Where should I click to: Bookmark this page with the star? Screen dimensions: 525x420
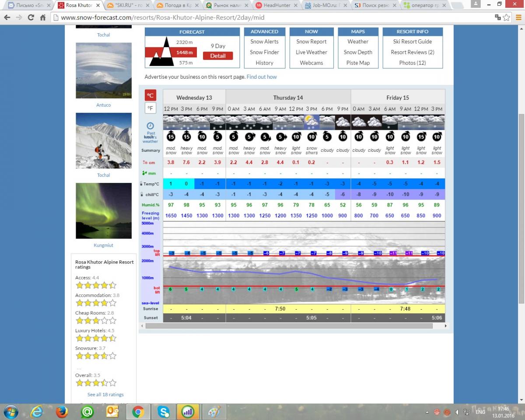point(507,17)
